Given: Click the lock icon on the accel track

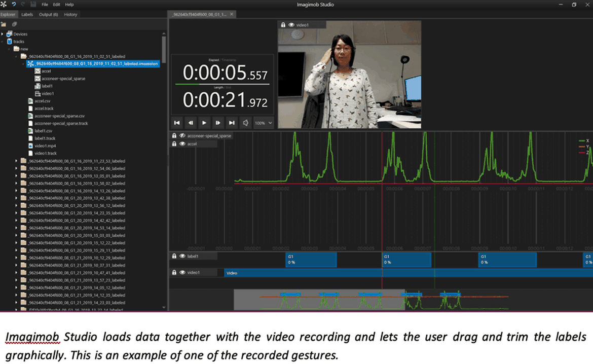Looking at the screenshot, I should [x=174, y=144].
